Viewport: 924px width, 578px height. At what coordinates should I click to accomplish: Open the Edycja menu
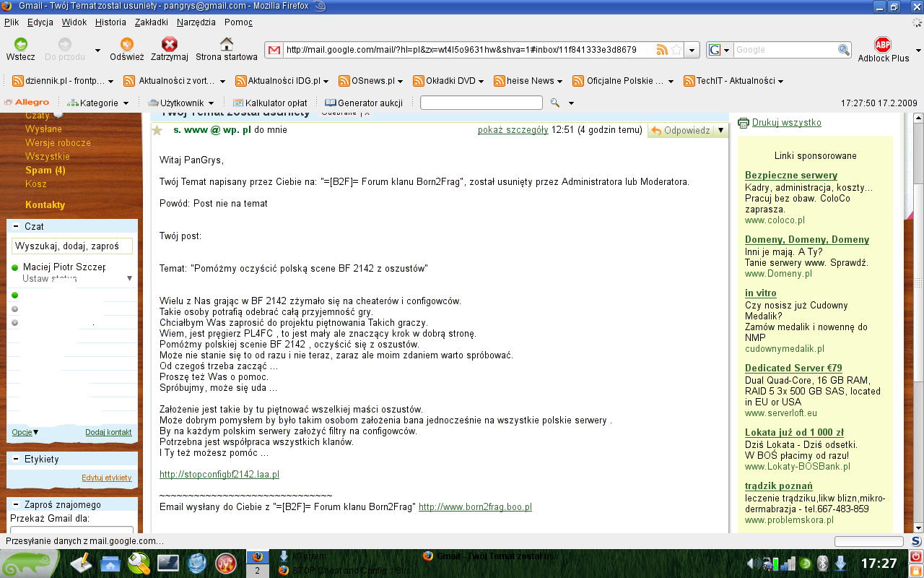(40, 22)
